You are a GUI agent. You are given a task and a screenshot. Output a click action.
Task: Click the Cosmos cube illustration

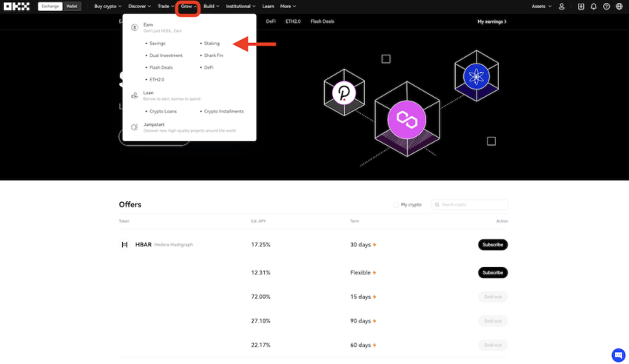click(476, 75)
